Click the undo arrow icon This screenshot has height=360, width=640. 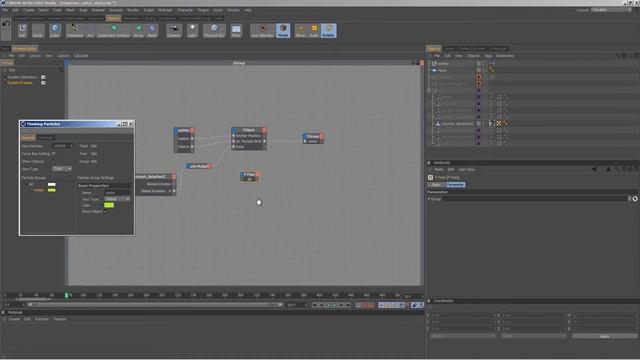click(6, 24)
